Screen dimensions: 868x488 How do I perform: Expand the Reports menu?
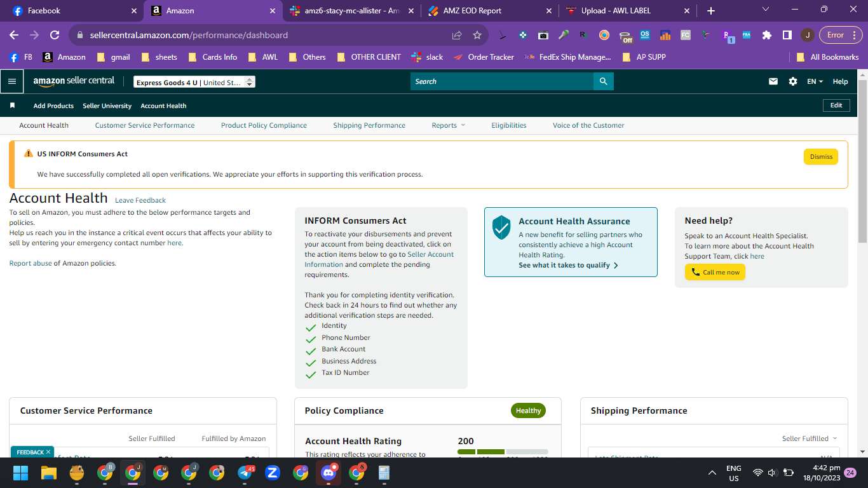(x=449, y=125)
